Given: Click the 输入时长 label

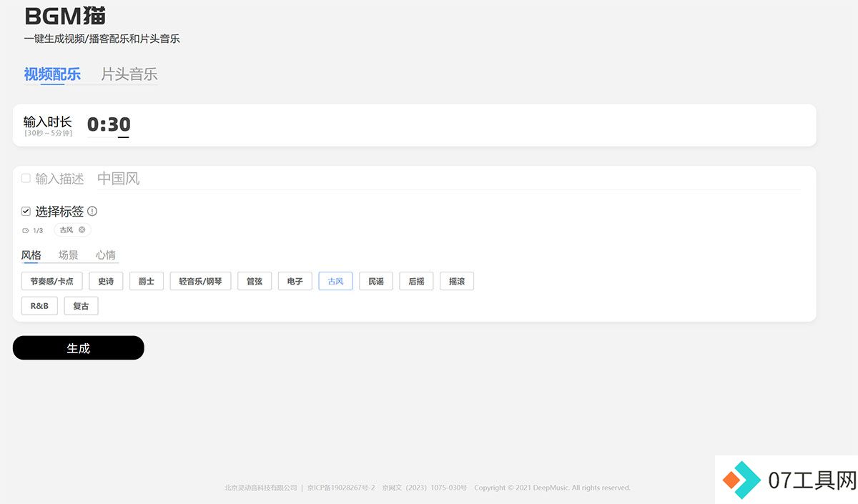Looking at the screenshot, I should coord(48,122).
